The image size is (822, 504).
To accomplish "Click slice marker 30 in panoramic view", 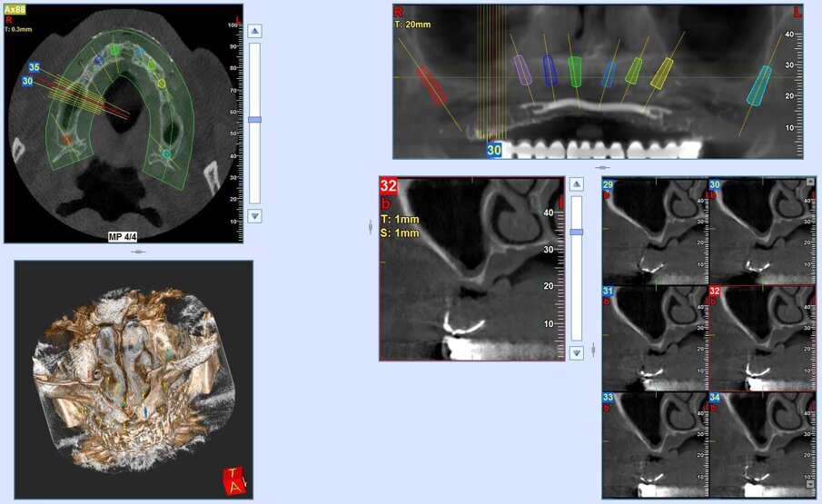I will (x=494, y=149).
